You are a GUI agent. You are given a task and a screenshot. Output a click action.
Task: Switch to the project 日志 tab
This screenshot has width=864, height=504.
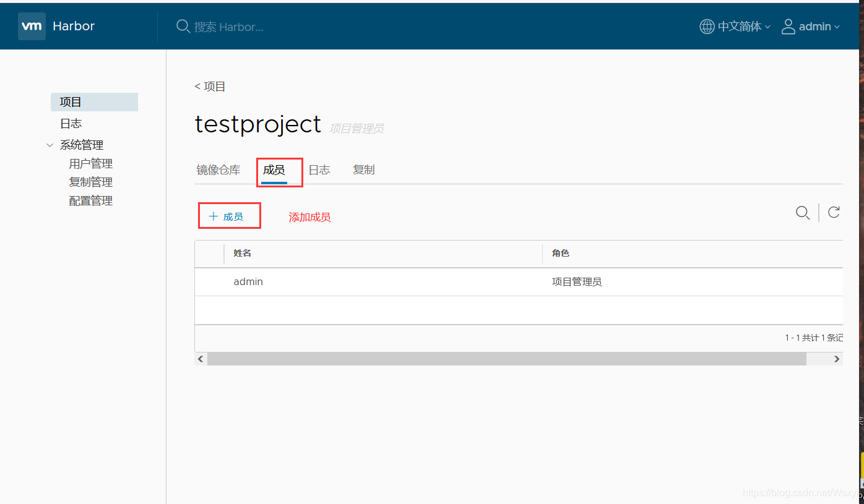point(319,170)
